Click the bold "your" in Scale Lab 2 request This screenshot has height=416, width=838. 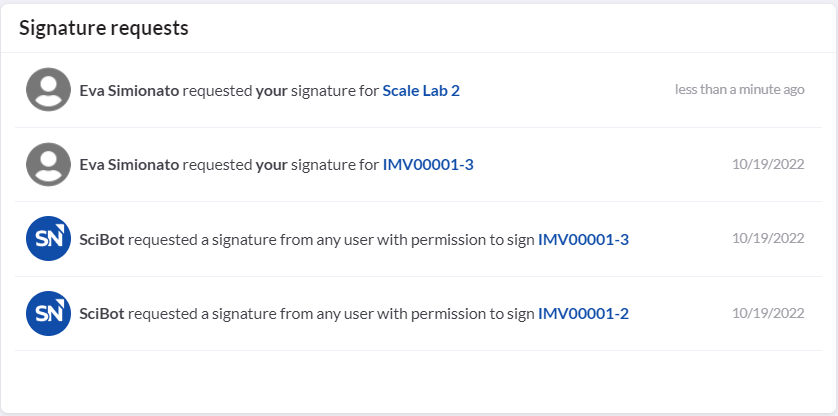[x=271, y=90]
